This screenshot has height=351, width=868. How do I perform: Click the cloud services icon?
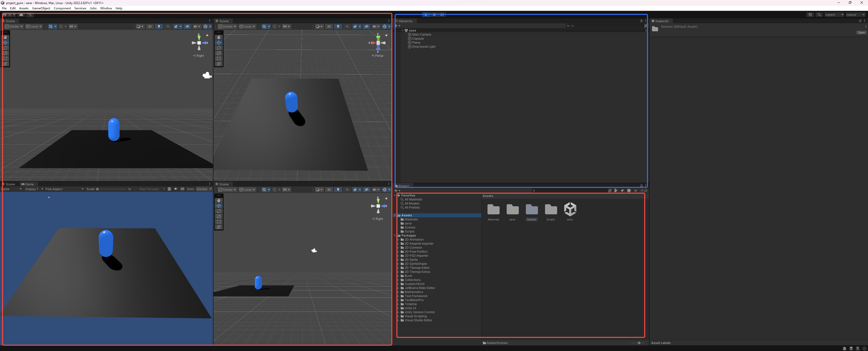pyautogui.click(x=21, y=15)
